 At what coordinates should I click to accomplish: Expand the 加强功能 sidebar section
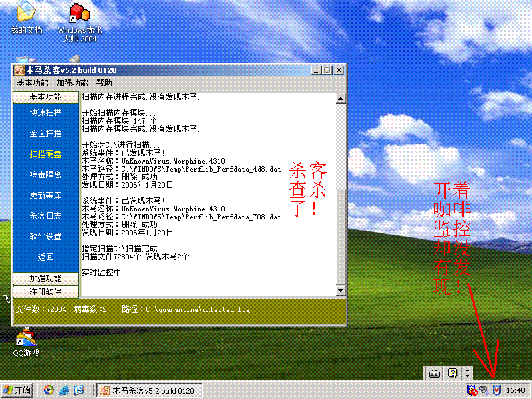pyautogui.click(x=45, y=279)
